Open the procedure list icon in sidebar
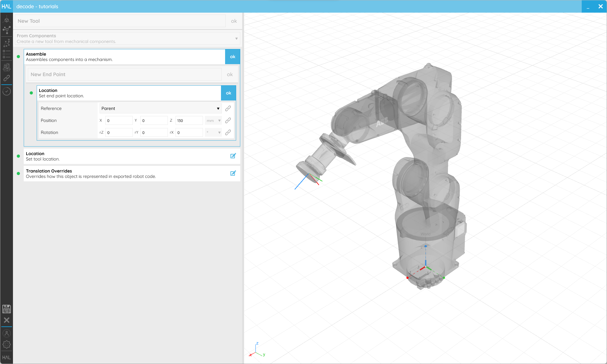The image size is (607, 364). pyautogui.click(x=6, y=54)
